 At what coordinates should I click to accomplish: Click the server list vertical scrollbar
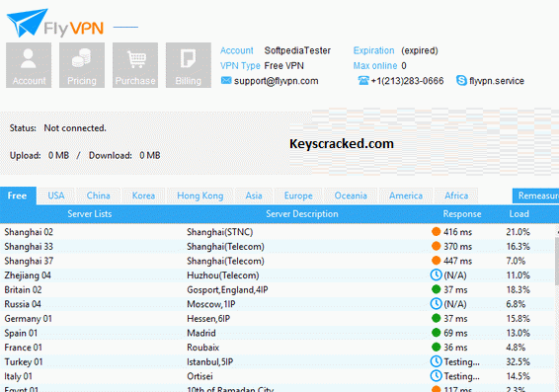click(x=557, y=262)
